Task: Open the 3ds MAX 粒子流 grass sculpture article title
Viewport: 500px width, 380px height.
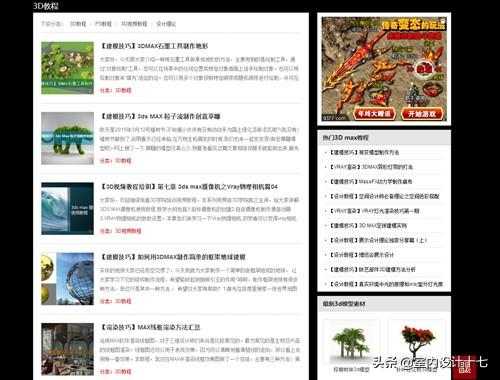Action: [x=161, y=116]
